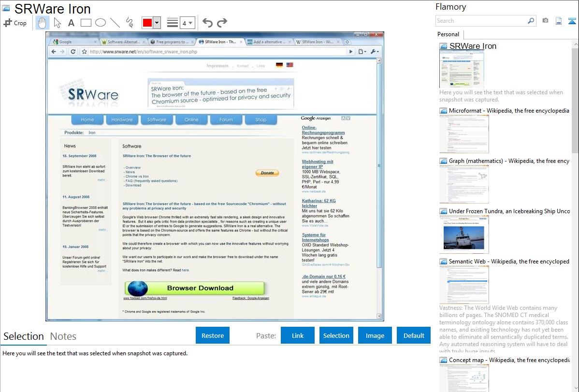The image size is (579, 392).
Task: Undo the last annotation
Action: 207,23
